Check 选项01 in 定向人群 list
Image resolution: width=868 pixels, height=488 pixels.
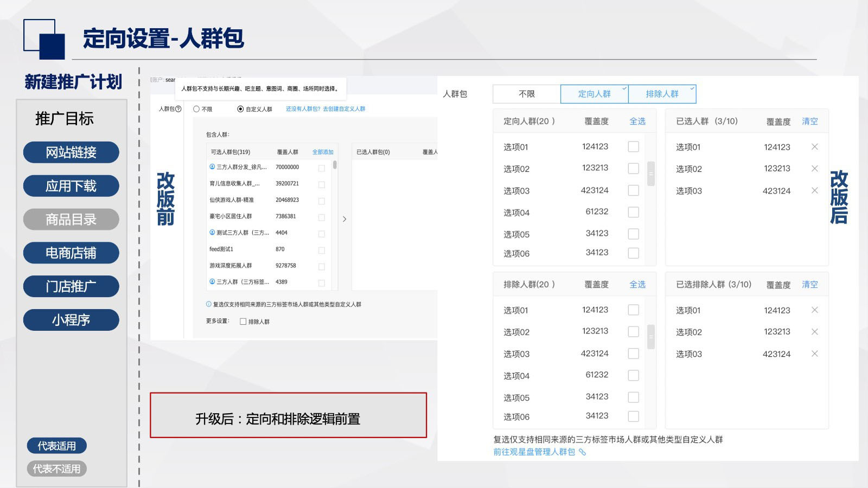pyautogui.click(x=633, y=146)
